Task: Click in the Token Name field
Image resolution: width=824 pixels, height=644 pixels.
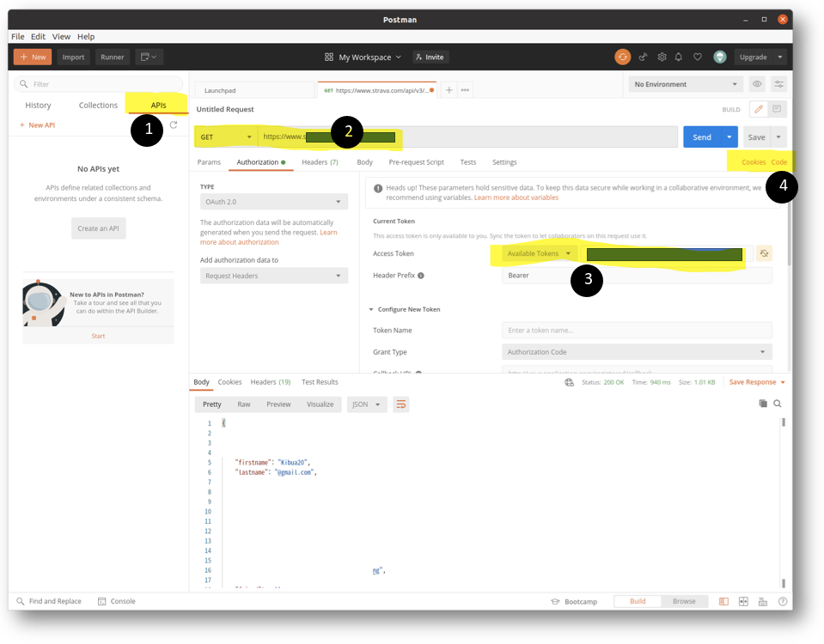Action: click(637, 331)
